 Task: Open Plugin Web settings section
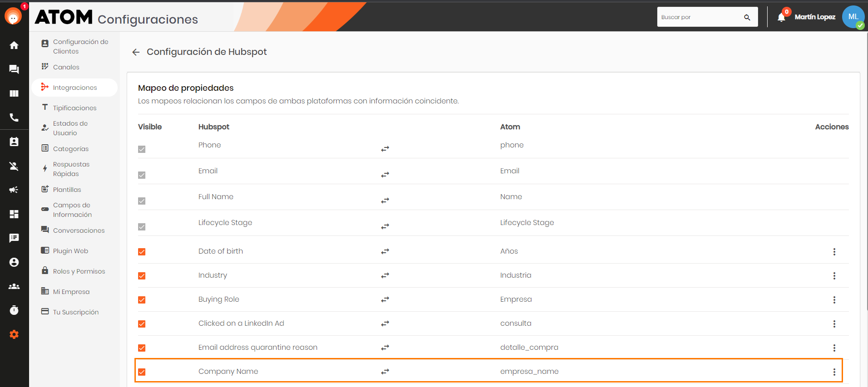(x=74, y=251)
